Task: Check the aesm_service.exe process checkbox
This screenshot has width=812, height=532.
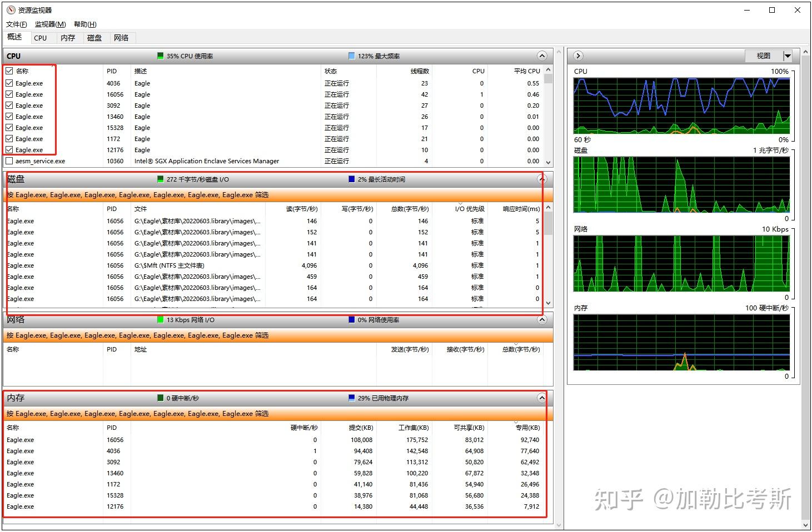Action: point(9,161)
